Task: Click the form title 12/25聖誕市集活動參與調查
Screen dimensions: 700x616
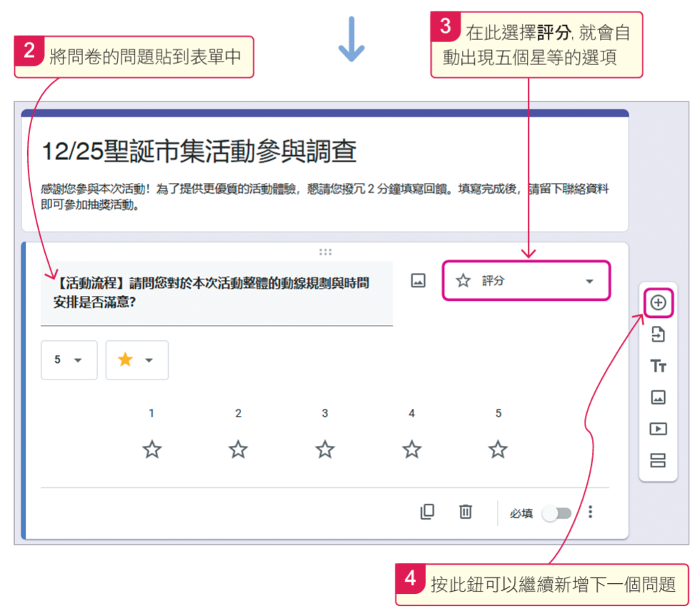Action: 199,151
